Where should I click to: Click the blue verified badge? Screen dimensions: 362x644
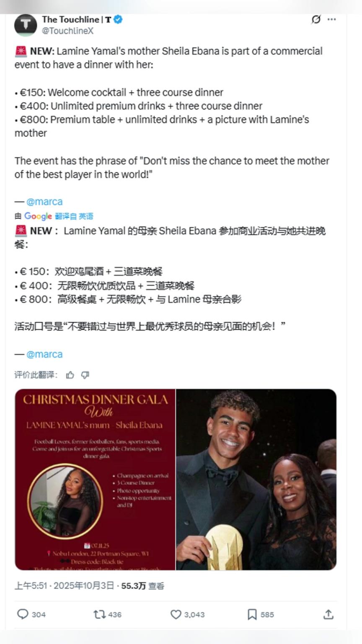[118, 19]
